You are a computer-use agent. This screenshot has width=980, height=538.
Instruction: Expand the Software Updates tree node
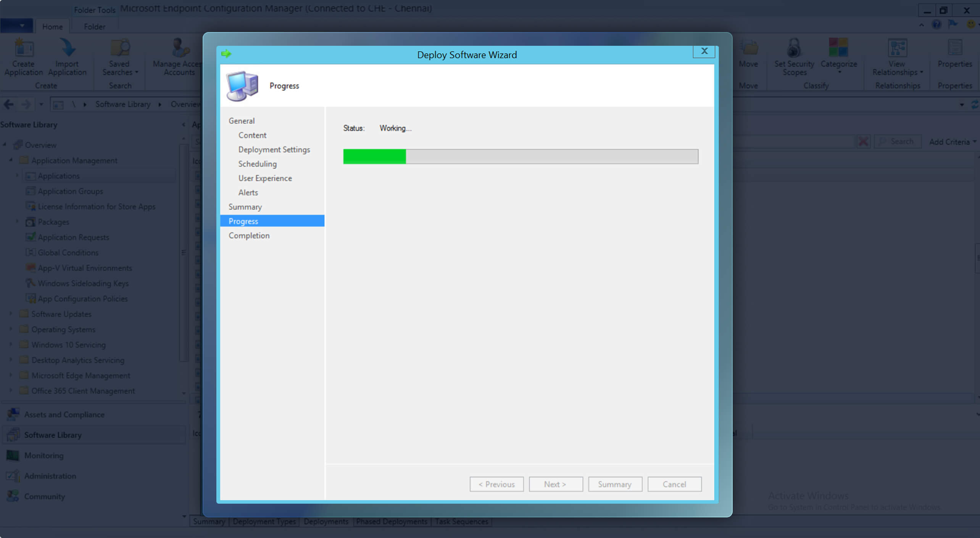point(11,314)
